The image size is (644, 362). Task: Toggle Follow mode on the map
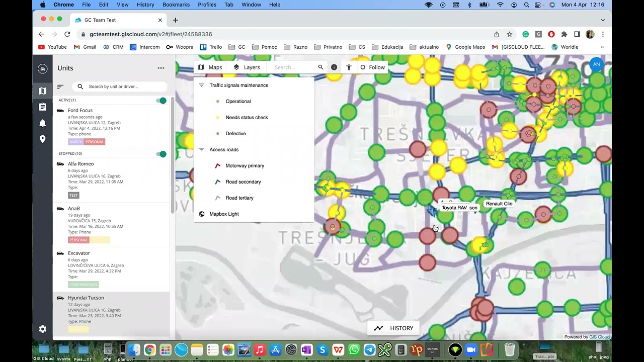click(x=372, y=67)
